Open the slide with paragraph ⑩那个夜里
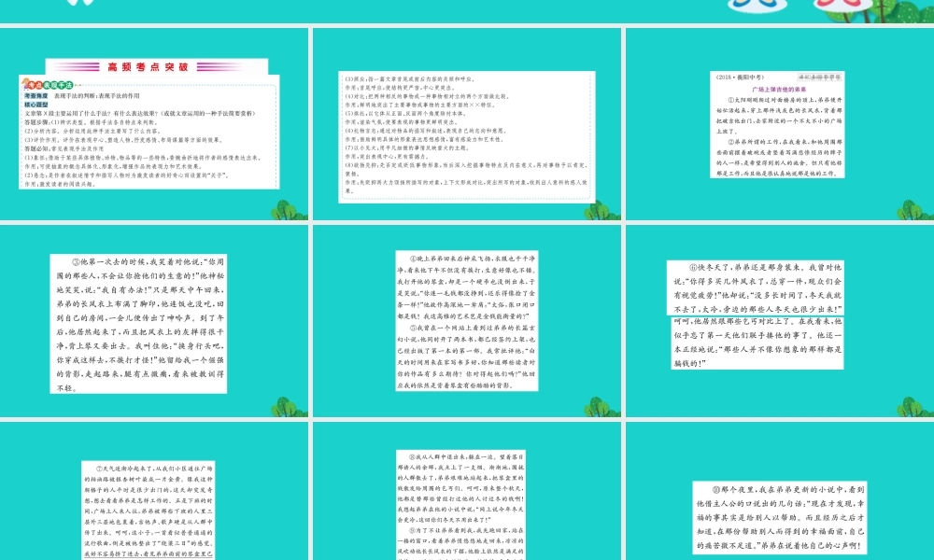This screenshot has width=934, height=560. point(780,491)
